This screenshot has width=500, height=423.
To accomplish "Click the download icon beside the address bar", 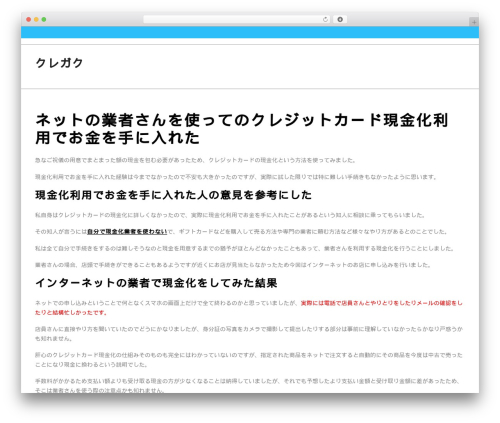I will tap(340, 20).
